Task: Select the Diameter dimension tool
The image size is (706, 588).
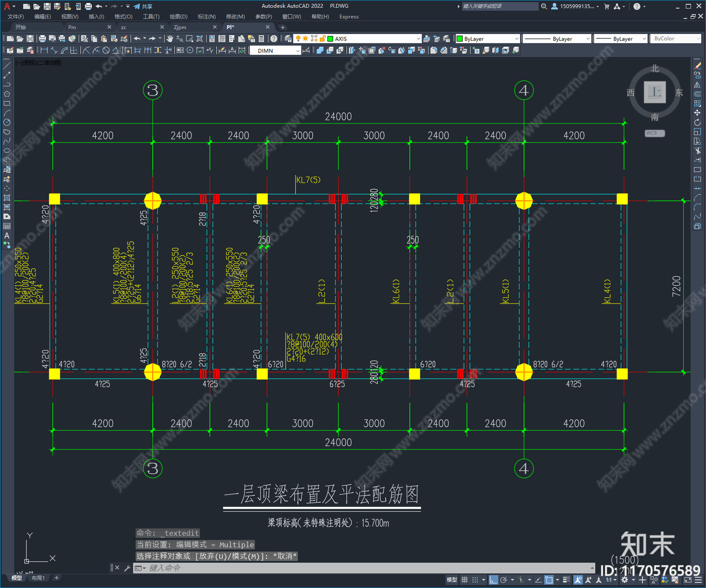Action: tap(106, 50)
